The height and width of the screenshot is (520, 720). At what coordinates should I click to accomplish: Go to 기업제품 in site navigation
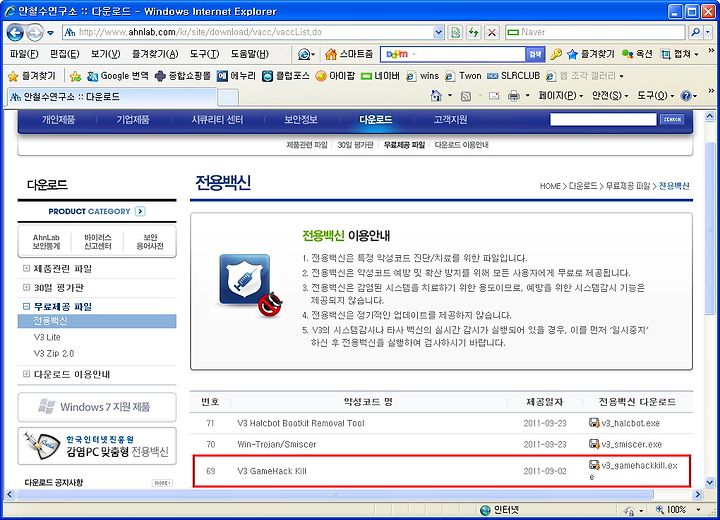tap(133, 120)
